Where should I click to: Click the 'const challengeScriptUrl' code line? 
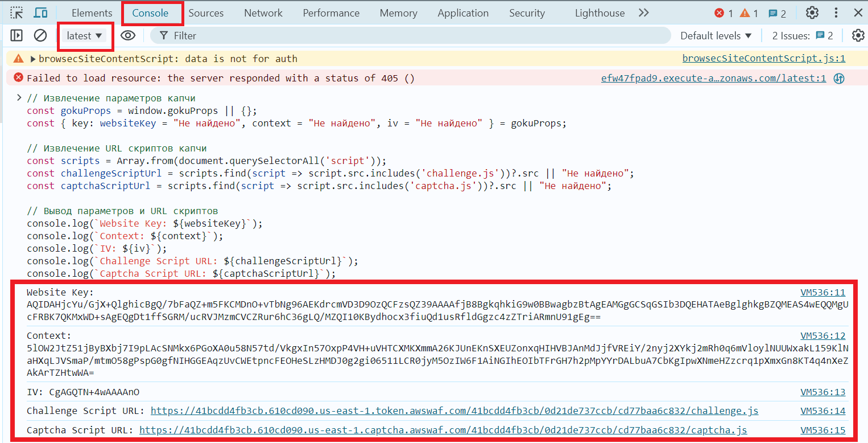pyautogui.click(x=330, y=173)
